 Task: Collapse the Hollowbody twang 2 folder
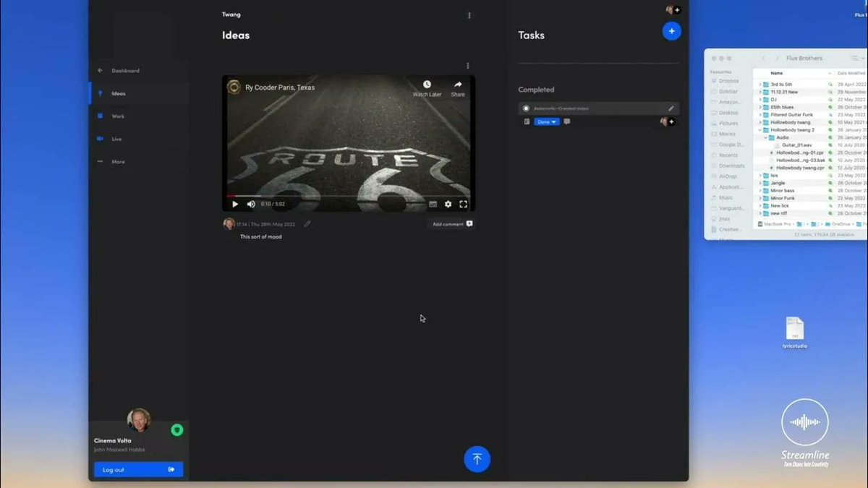[760, 129]
